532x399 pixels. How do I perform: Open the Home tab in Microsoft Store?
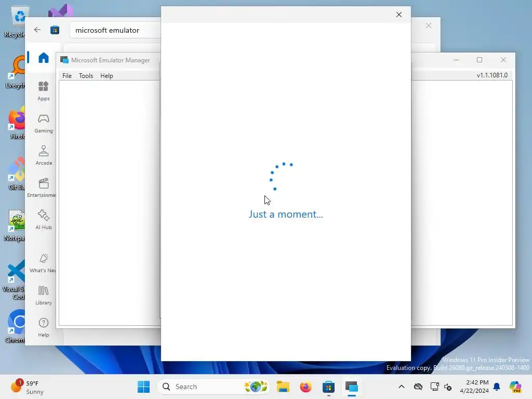pos(44,58)
